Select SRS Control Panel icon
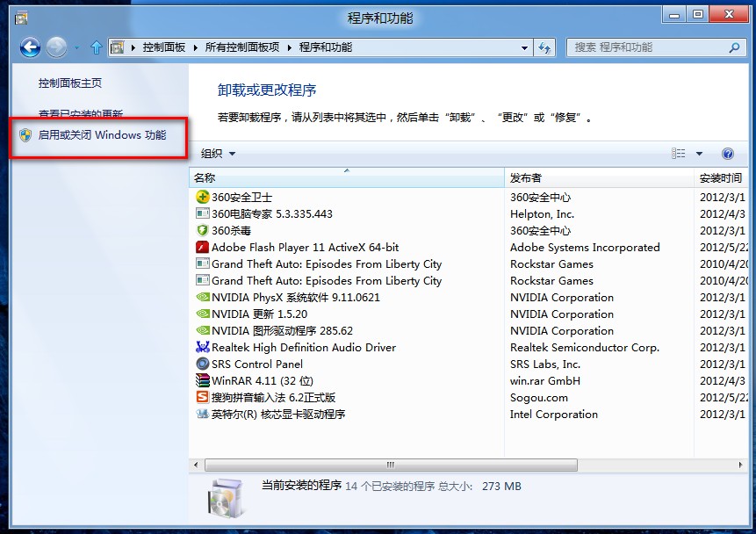 [x=203, y=364]
